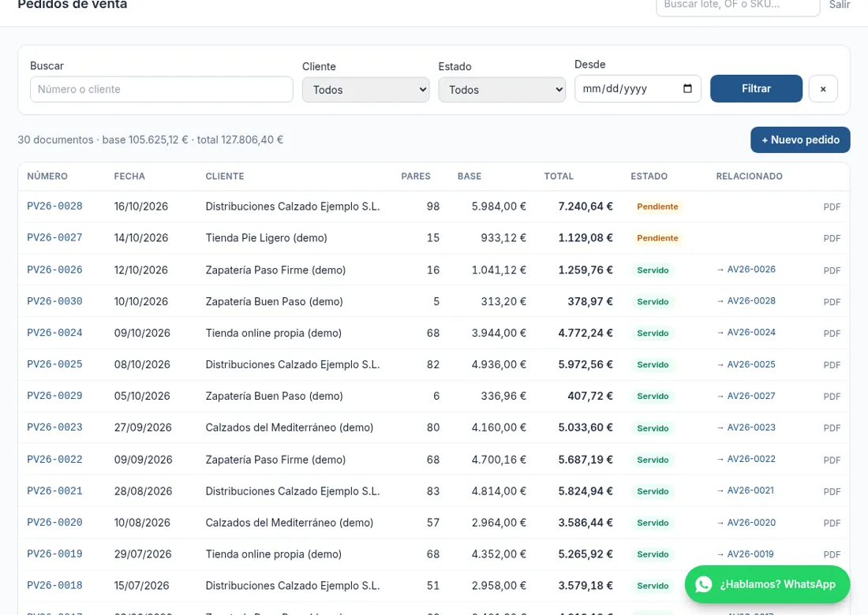Screen dimensions: 868x615
Task: Open the Cliente dropdown
Action: [365, 90]
